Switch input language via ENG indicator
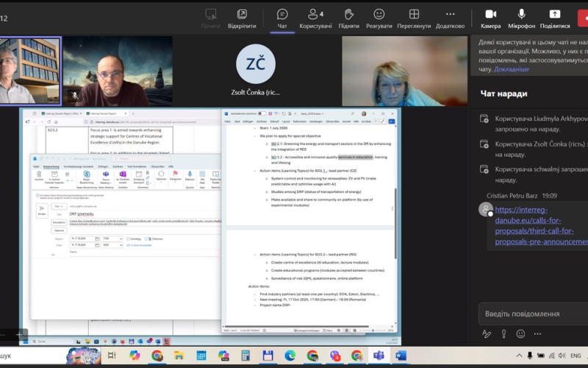 pyautogui.click(x=577, y=355)
